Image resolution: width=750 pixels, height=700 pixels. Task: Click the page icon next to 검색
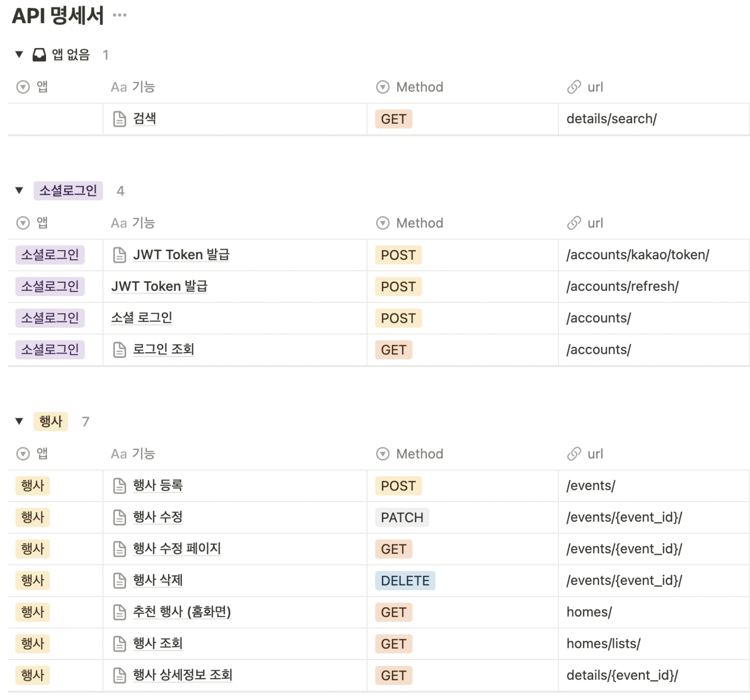119,119
